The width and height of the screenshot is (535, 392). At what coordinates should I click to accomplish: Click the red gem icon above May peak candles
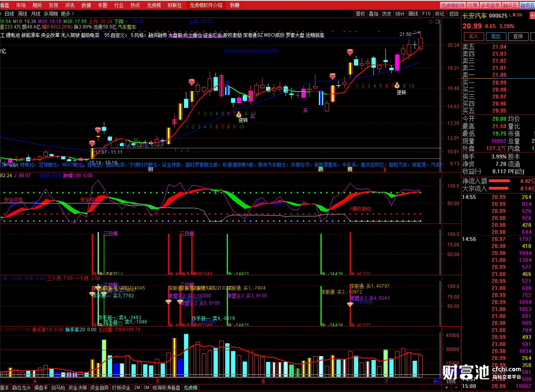192,82
